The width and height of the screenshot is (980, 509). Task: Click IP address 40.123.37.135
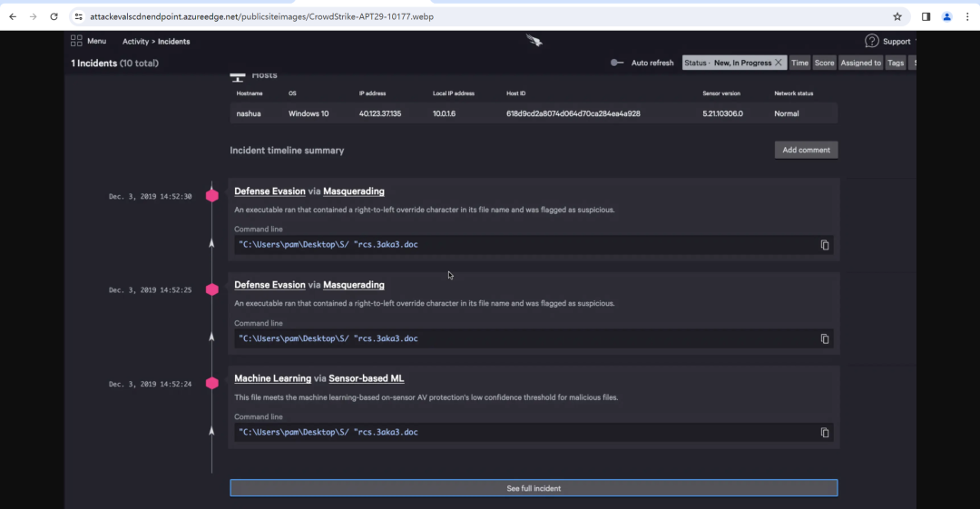tap(380, 113)
